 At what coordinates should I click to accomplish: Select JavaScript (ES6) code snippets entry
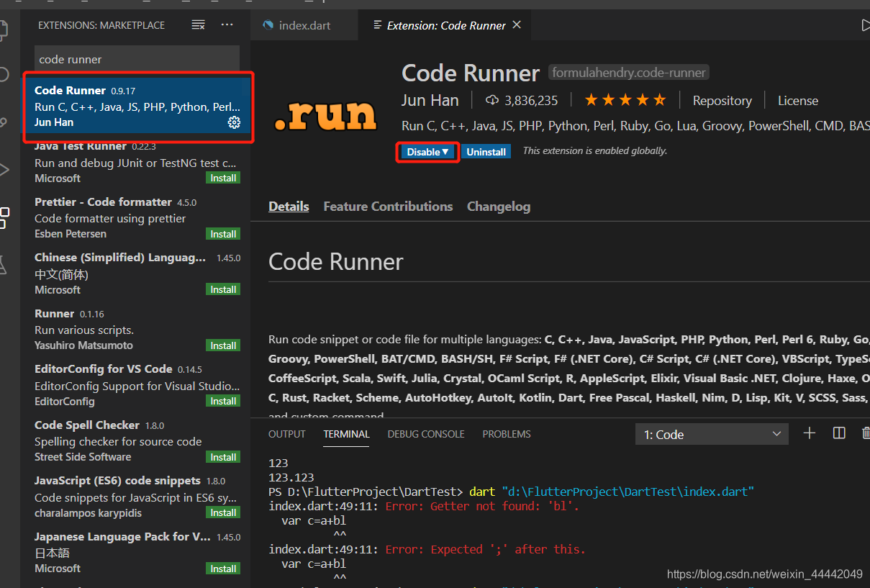coord(135,497)
